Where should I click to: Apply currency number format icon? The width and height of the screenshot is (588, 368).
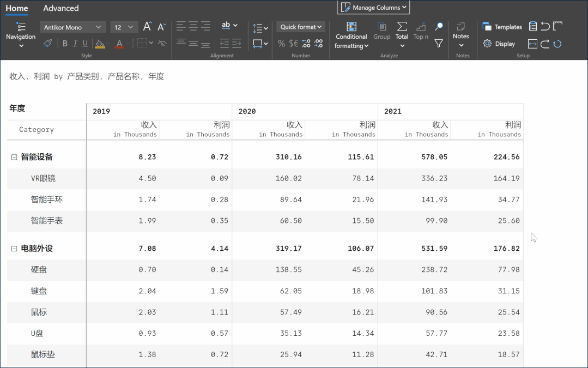[x=294, y=44]
